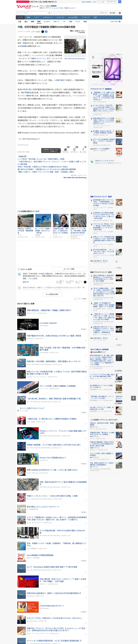Click the ログイン link

pyautogui.click(x=42, y=8)
